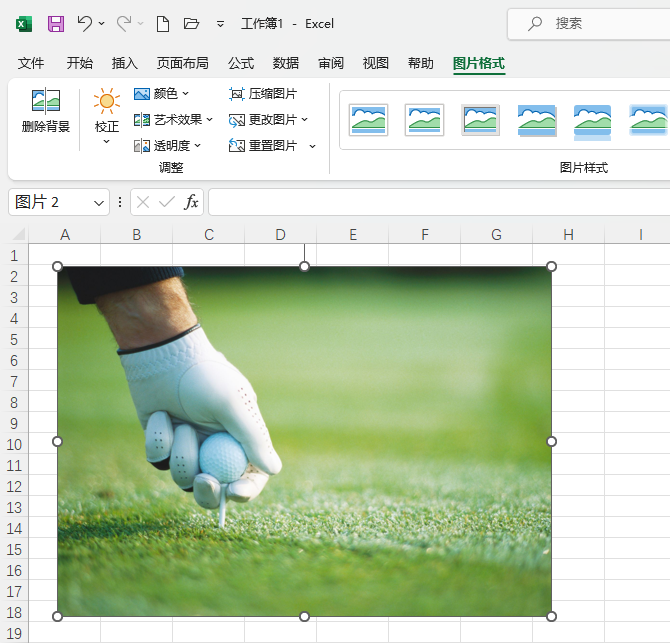Click the Redo icon
670x643 pixels.
124,23
